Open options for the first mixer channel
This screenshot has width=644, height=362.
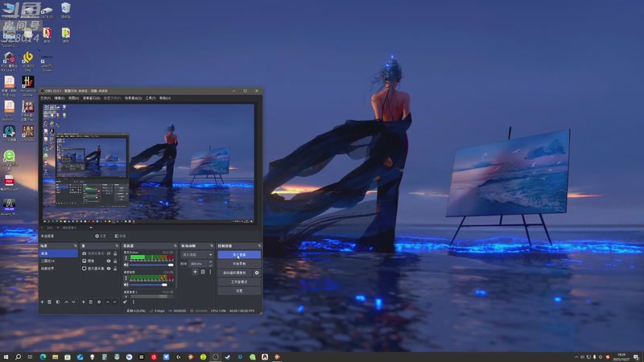(x=126, y=258)
